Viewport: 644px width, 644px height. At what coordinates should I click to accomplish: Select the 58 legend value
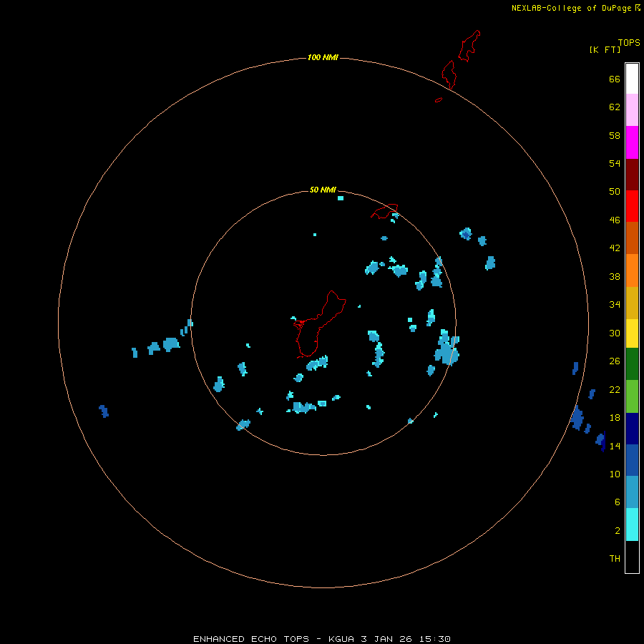pos(615,135)
